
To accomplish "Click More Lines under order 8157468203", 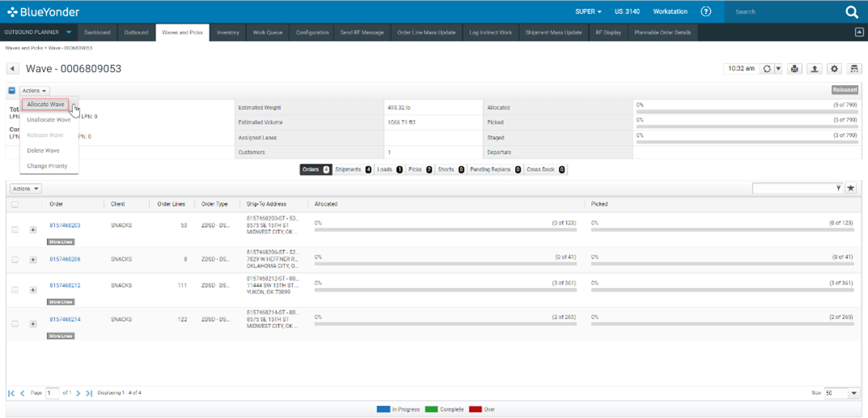I will 61,242.
